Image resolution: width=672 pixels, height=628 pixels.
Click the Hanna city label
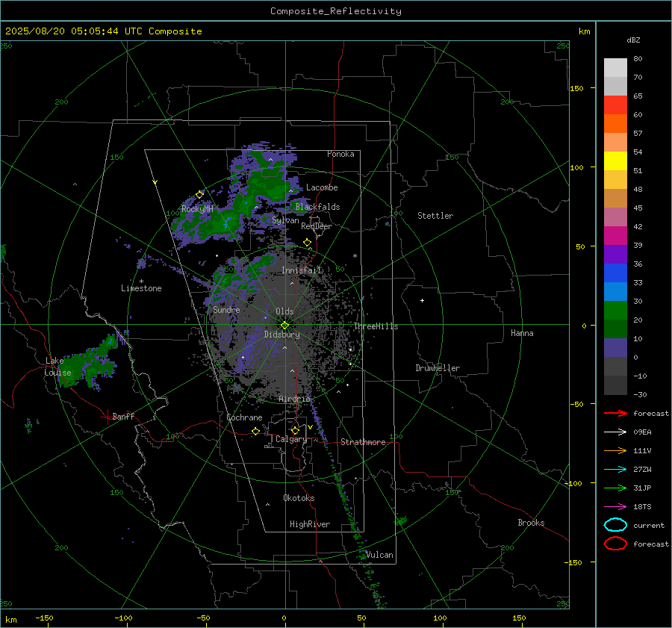click(x=522, y=333)
